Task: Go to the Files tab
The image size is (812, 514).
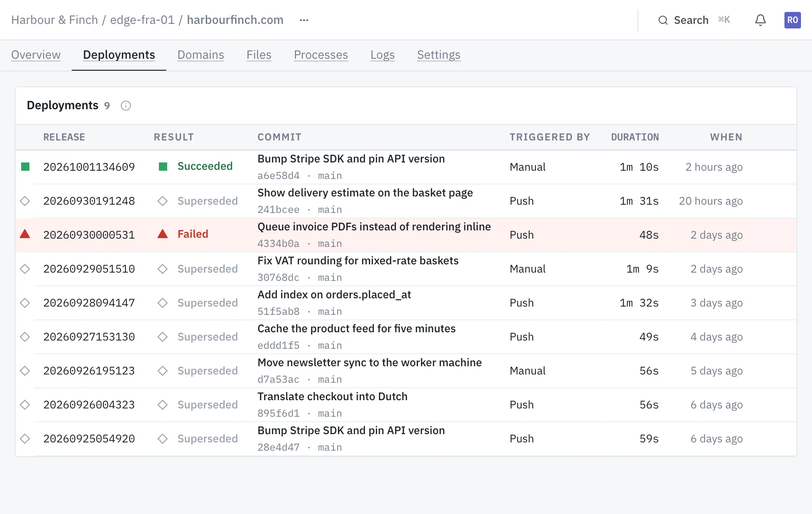Action: coord(259,55)
